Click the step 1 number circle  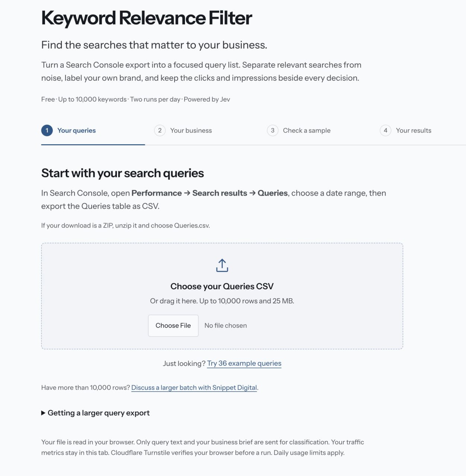pos(47,131)
